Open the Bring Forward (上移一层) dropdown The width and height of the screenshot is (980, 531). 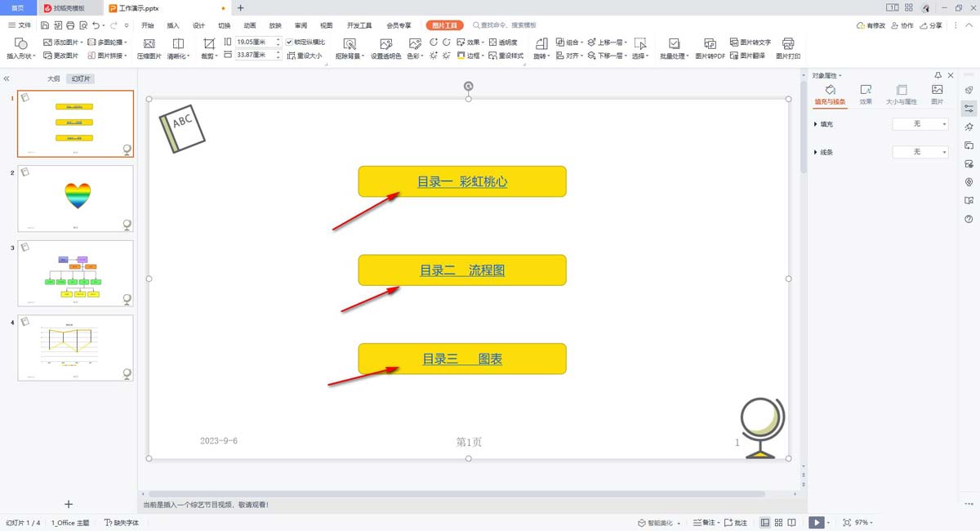(x=608, y=42)
